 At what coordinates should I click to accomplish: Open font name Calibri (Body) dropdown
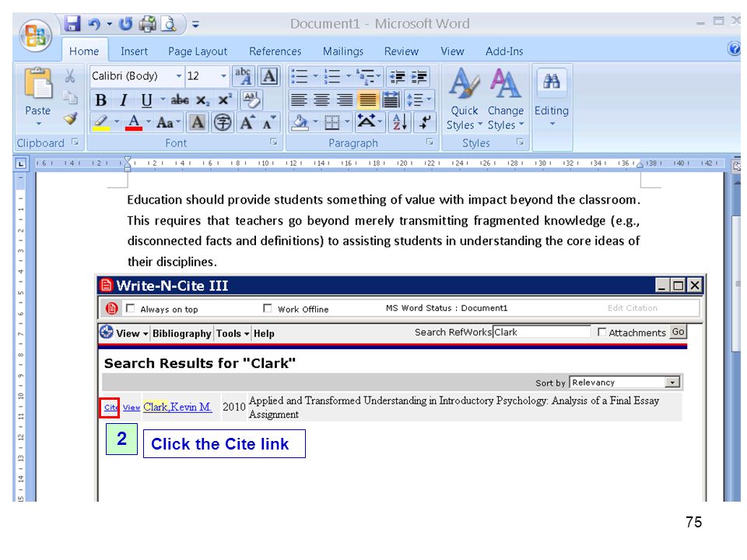179,76
